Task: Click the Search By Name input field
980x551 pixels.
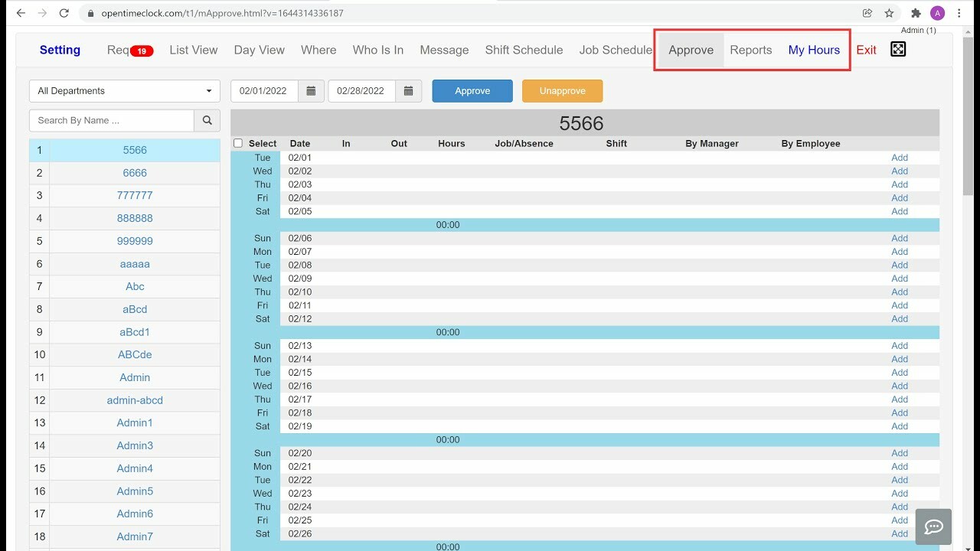Action: 111,120
